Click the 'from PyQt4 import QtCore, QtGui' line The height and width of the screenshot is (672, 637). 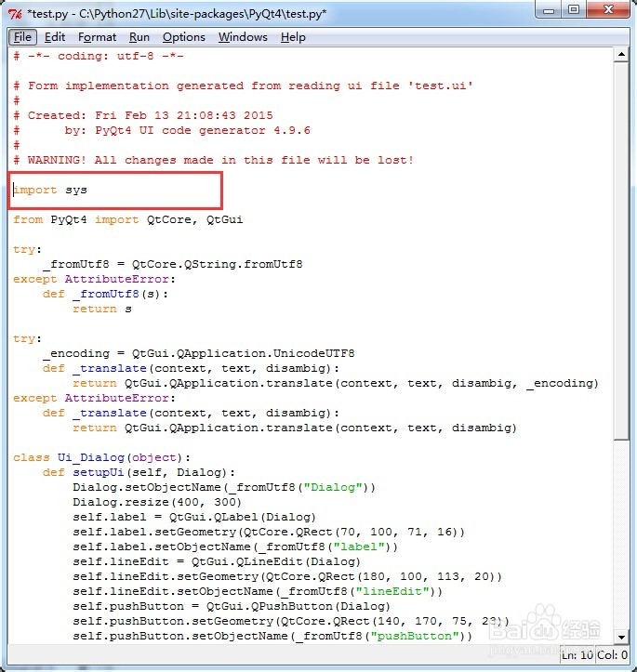click(x=127, y=220)
